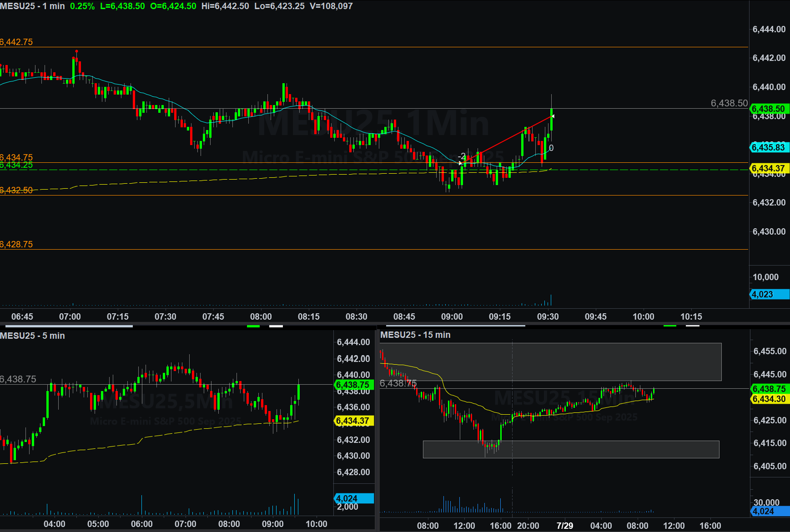Select the green 6,434.25 level label
The width and height of the screenshot is (790, 532).
[16, 165]
